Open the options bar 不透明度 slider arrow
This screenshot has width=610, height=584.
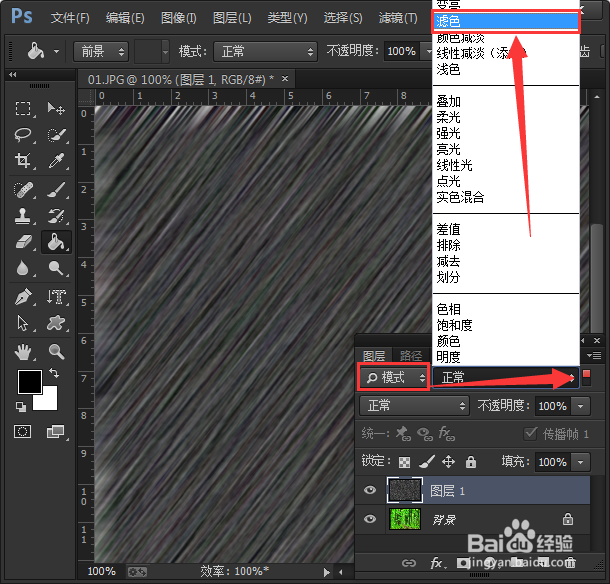click(x=428, y=51)
